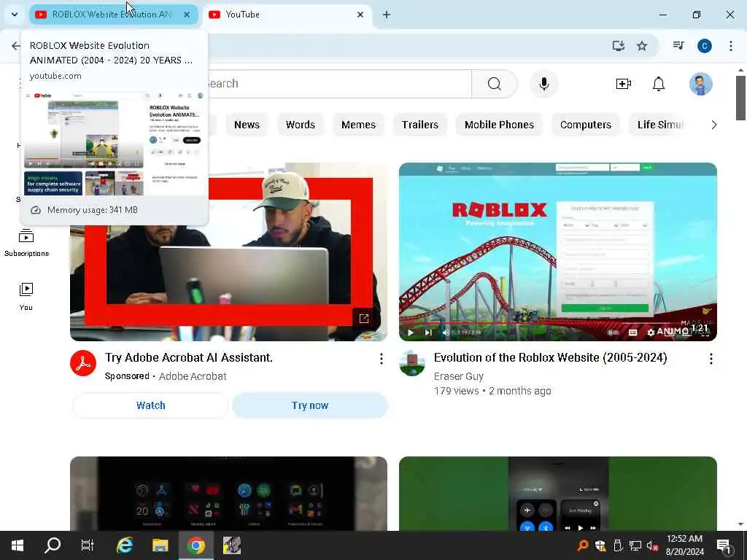The height and width of the screenshot is (560, 747).
Task: Click the Watch button on the ad
Action: (x=150, y=405)
